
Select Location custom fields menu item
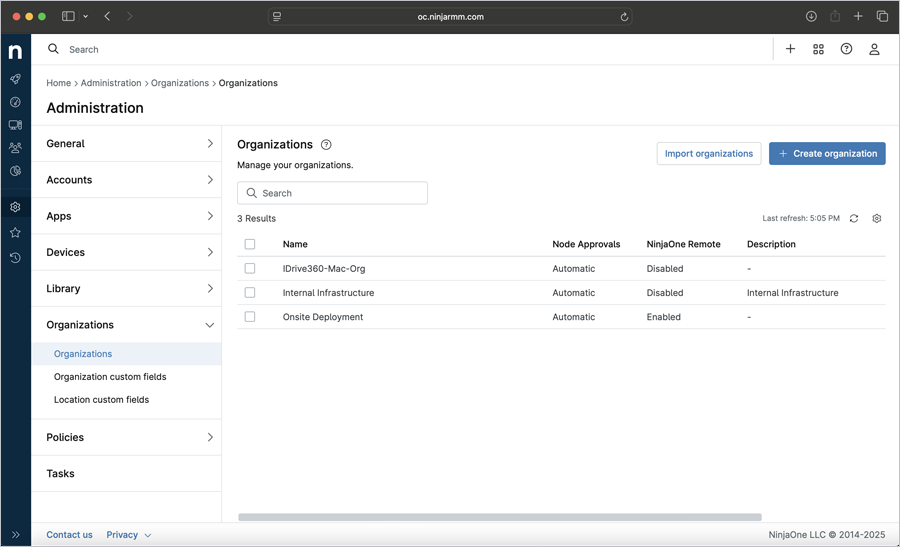point(101,400)
